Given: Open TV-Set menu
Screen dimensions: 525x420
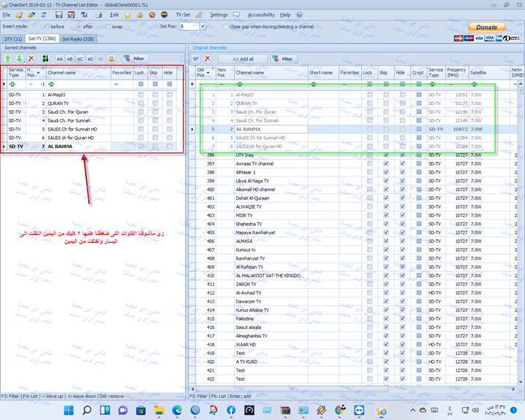Looking at the screenshot, I should (x=183, y=15).
